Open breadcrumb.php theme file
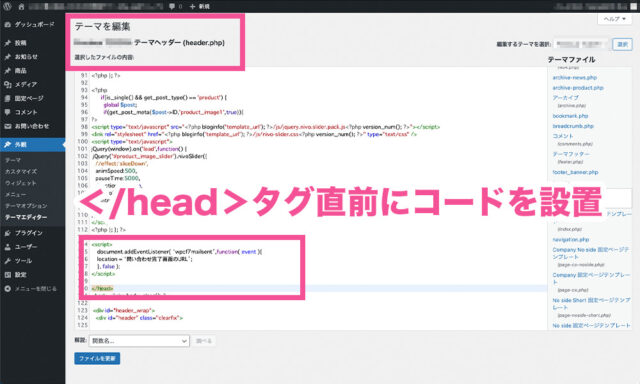The width and height of the screenshot is (640, 384). click(x=573, y=126)
